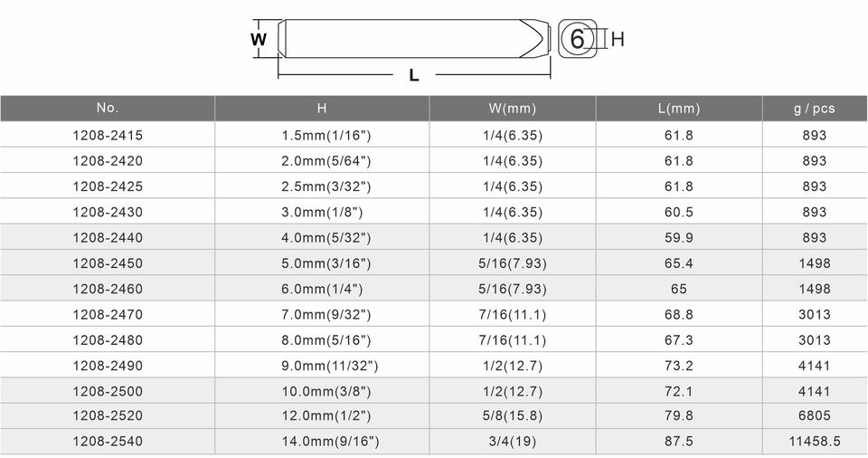
Task: Click model number 1208-2470
Action: 108,314
